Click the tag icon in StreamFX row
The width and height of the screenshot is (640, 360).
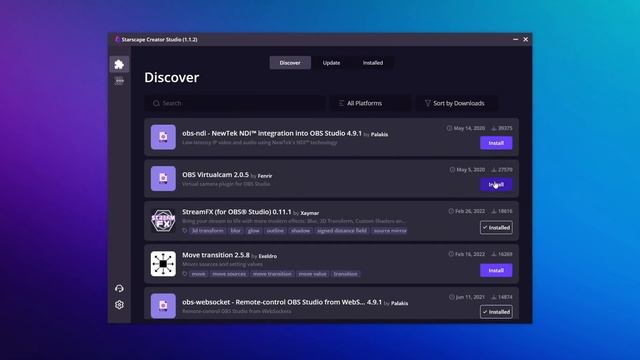(x=185, y=231)
